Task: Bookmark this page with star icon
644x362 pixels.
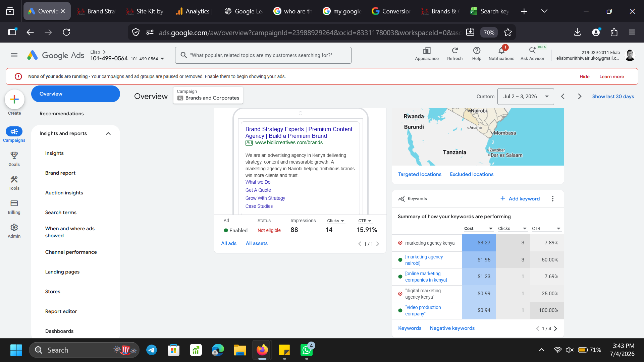Action: 508,32
